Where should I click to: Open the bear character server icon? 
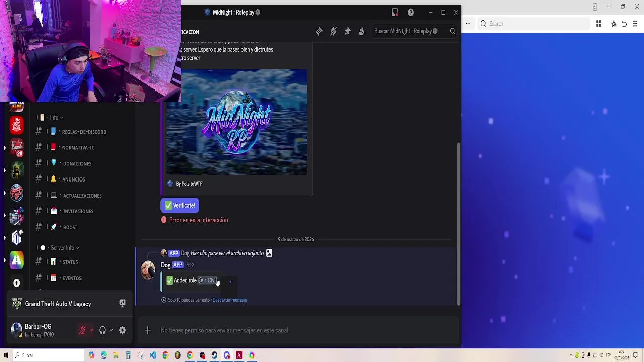click(x=17, y=170)
